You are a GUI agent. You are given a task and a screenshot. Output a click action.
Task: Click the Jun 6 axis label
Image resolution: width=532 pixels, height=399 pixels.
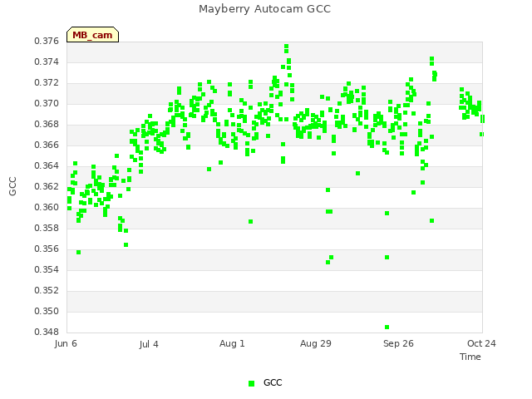click(x=66, y=343)
